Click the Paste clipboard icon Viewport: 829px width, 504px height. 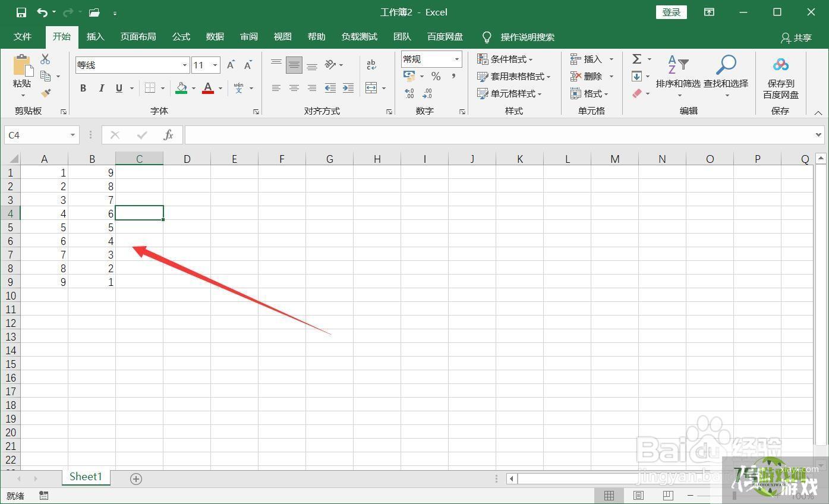tap(23, 65)
